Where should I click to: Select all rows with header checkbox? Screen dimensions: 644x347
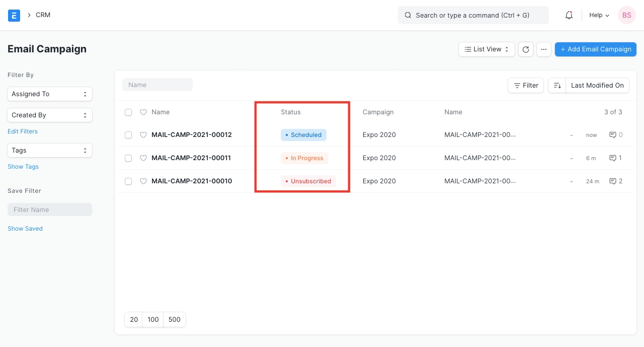pos(128,112)
